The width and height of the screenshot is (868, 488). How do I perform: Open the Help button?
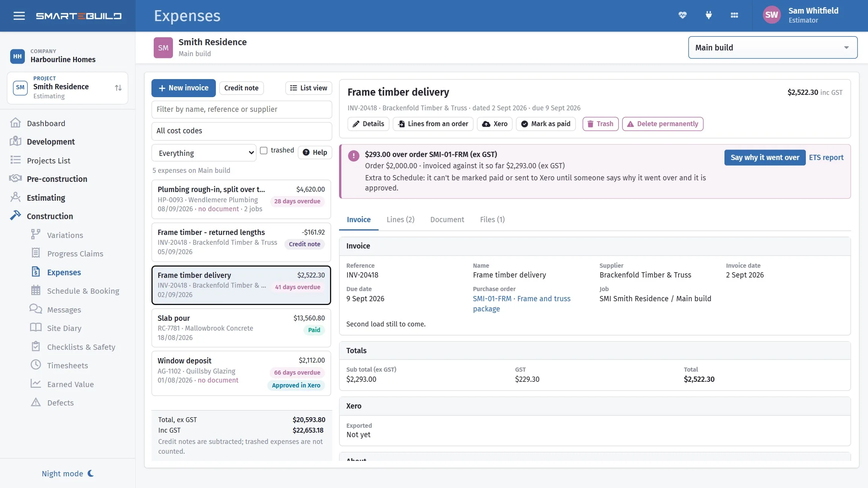click(x=315, y=152)
